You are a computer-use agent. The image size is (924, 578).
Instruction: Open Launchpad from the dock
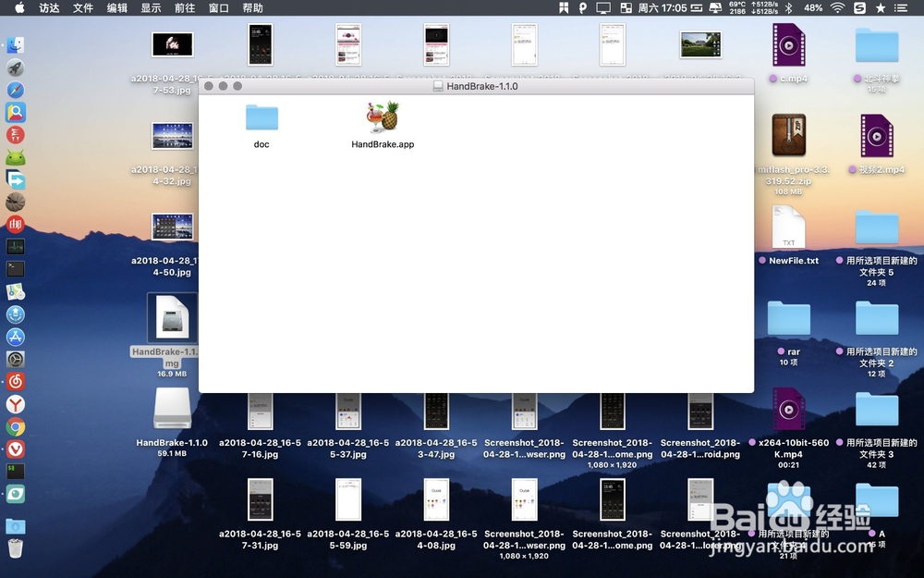[x=16, y=66]
